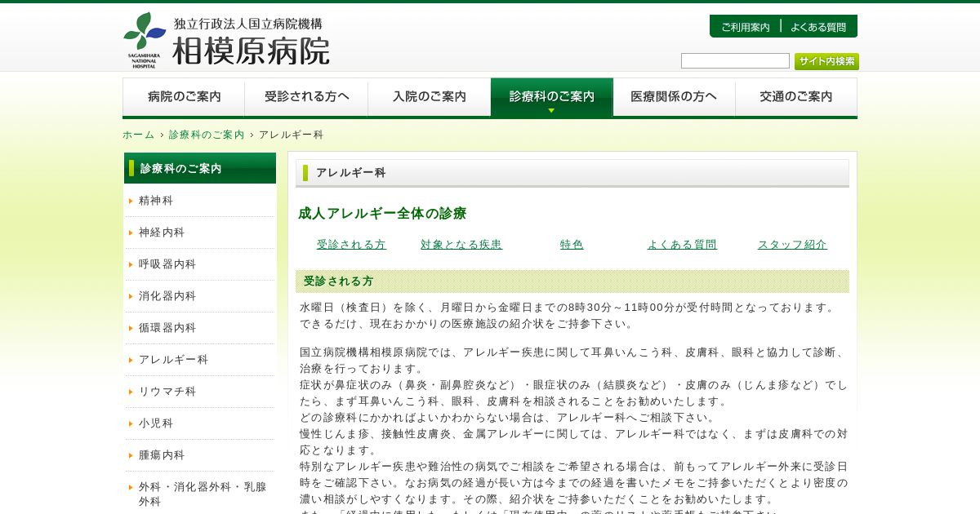
Task: Jump to 特色 anchor link
Action: [572, 245]
